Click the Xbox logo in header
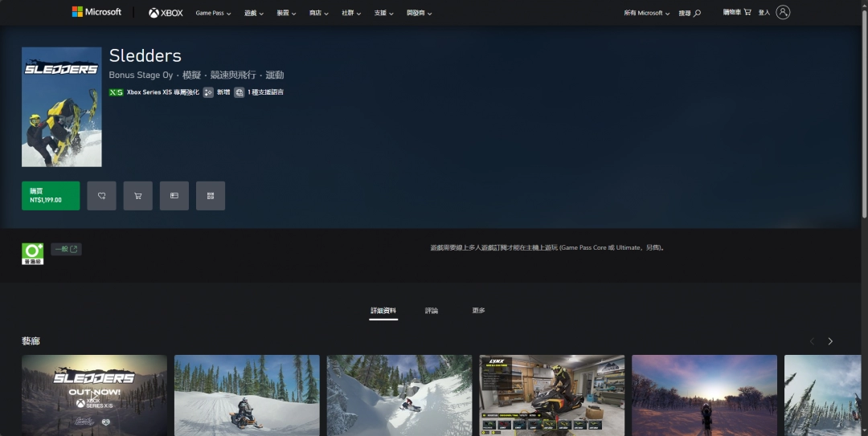The image size is (868, 436). (x=166, y=13)
